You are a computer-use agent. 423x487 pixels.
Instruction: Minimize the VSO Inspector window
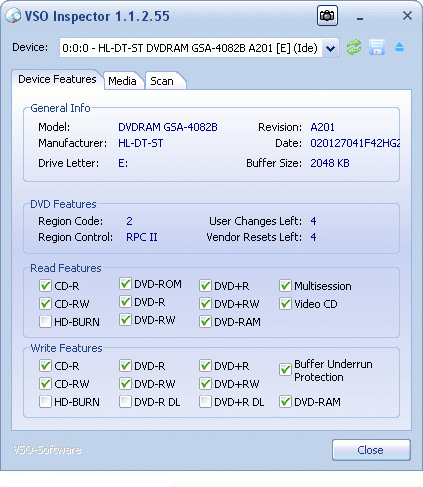pos(360,19)
